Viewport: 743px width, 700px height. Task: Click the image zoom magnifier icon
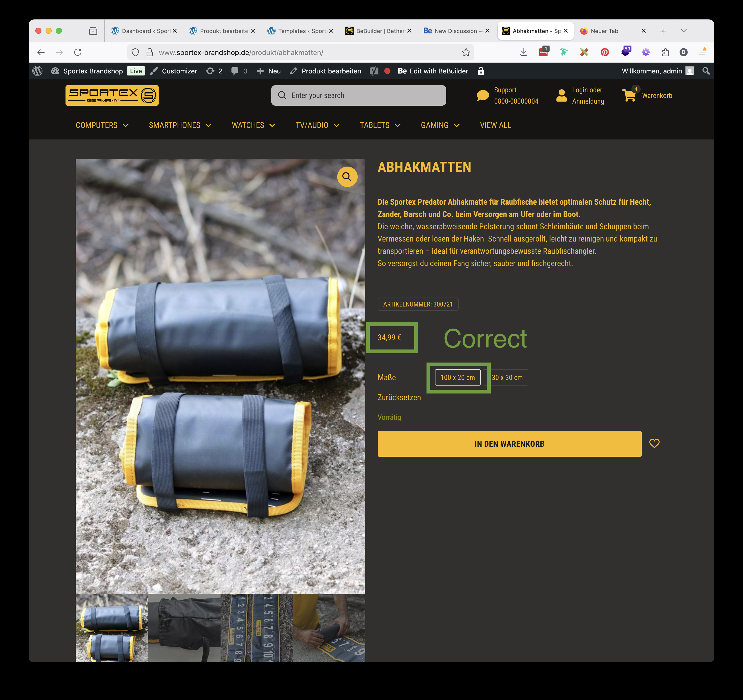coord(347,176)
